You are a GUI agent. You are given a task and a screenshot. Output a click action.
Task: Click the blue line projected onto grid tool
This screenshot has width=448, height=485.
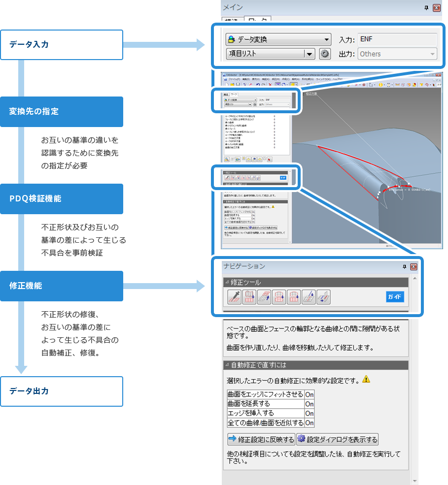[x=309, y=297]
